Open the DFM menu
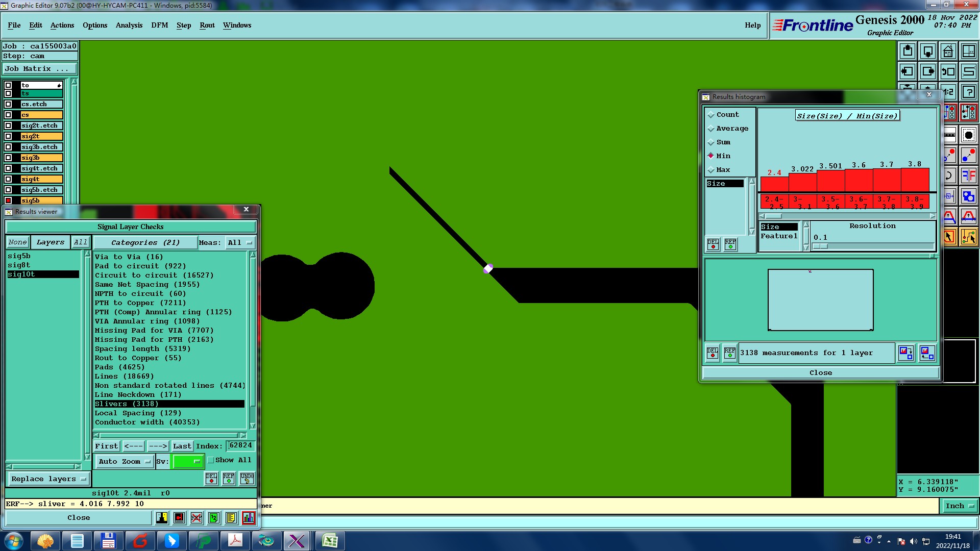Viewport: 980px width, 551px height. tap(160, 26)
